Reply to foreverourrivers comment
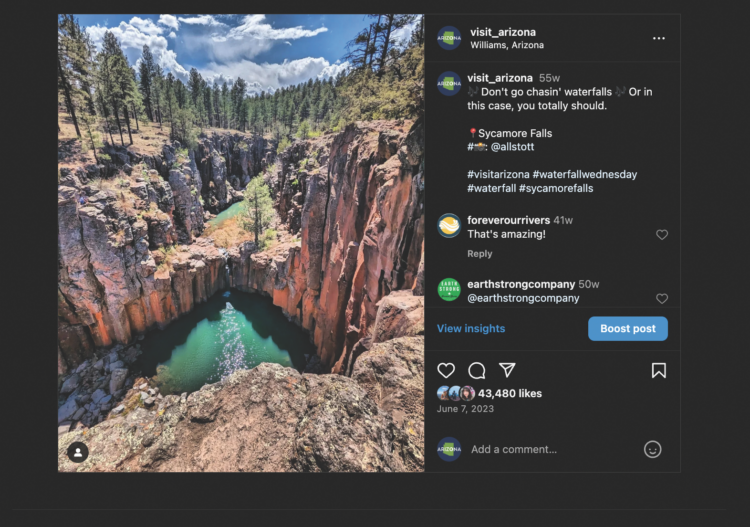This screenshot has width=750, height=527. pos(479,254)
